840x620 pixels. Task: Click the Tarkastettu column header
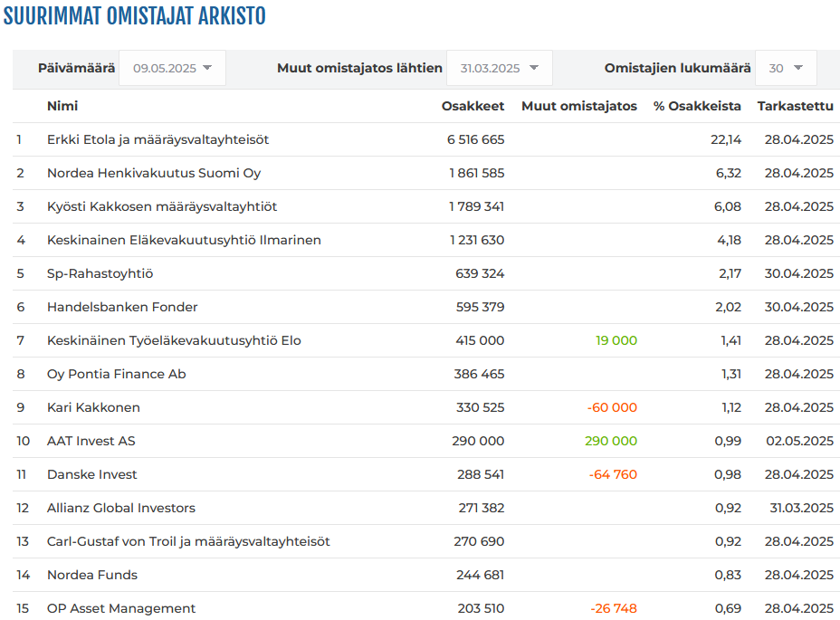795,106
